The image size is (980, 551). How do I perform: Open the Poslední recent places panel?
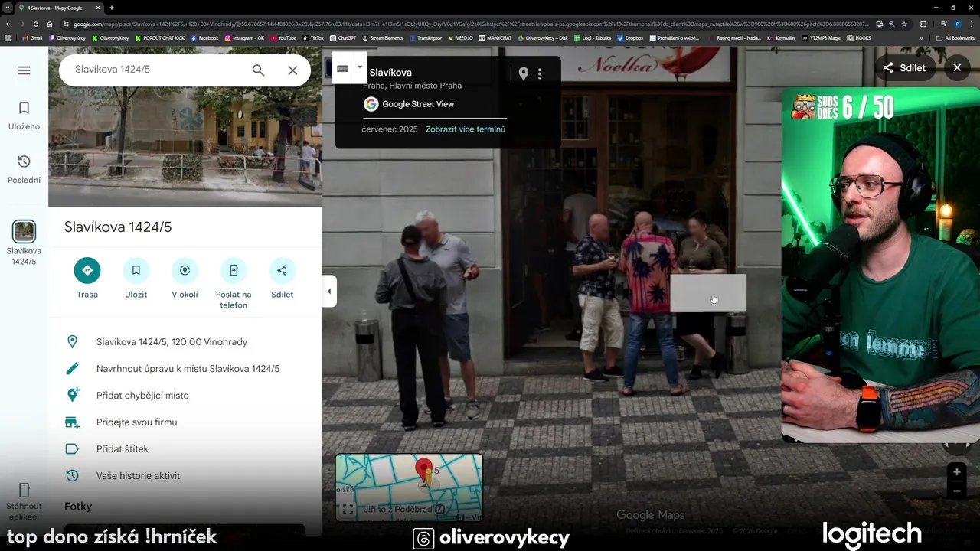click(x=24, y=169)
